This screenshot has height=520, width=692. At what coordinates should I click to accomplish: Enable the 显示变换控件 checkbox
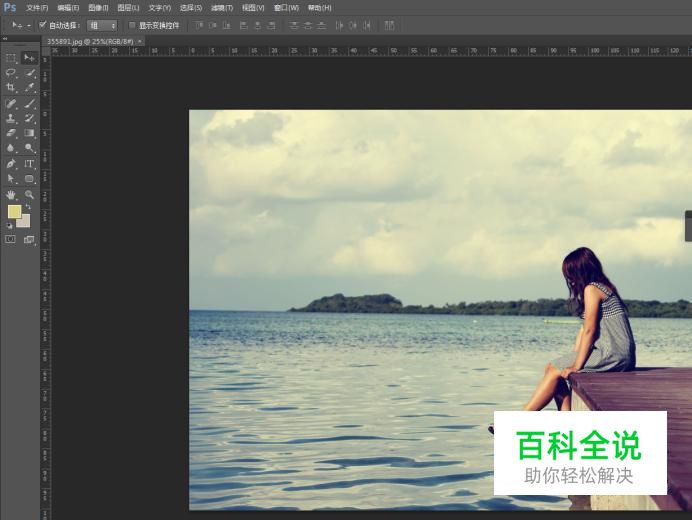click(132, 25)
